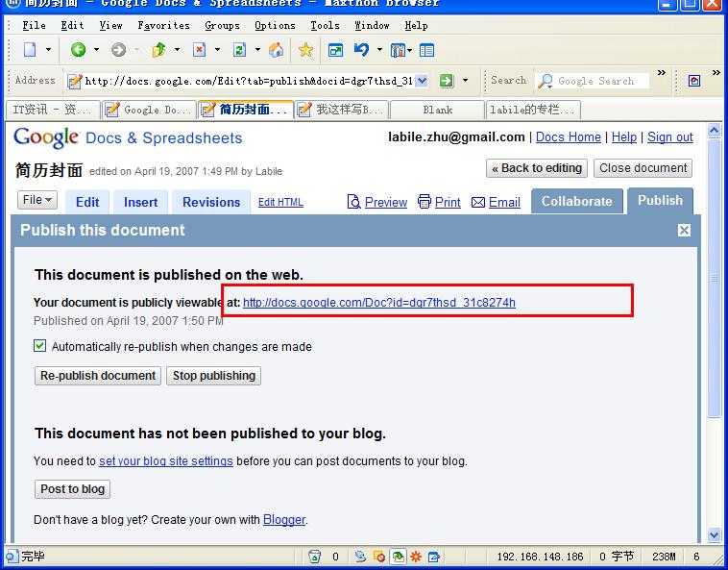Expand the address bar history dropdown
Screen dimensions: 728x570
(x=422, y=81)
